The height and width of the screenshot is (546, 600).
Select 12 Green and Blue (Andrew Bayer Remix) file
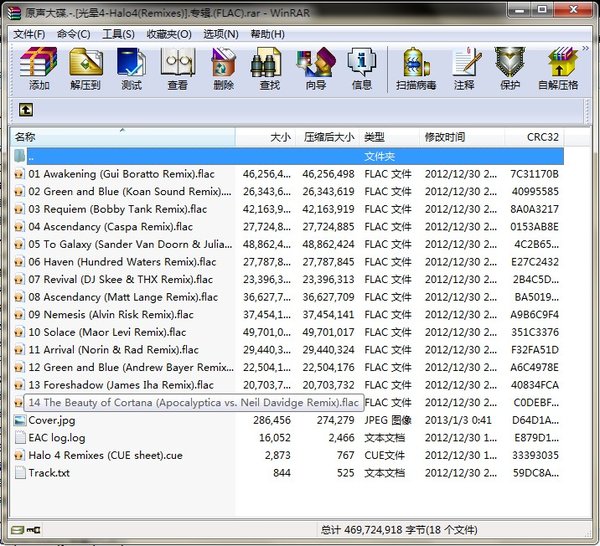(x=288, y=368)
